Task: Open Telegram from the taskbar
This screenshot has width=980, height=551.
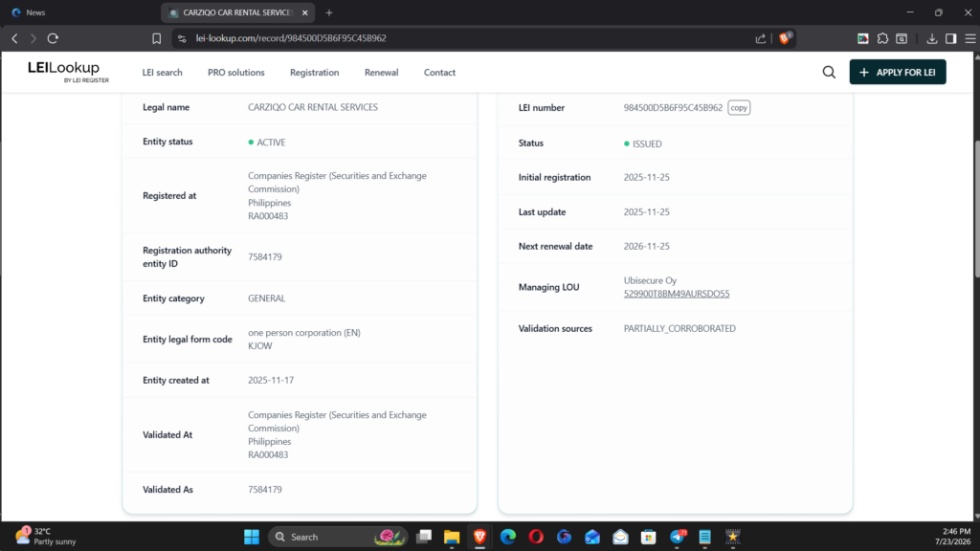Action: click(x=678, y=537)
